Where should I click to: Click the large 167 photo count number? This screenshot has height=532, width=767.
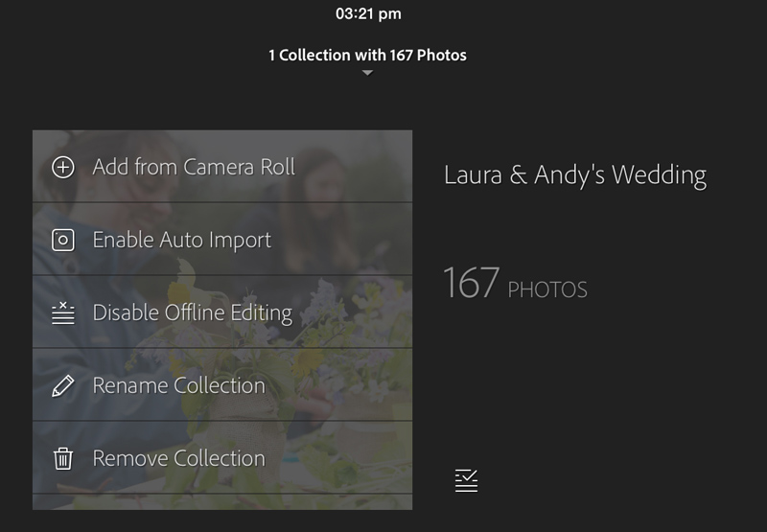(472, 282)
